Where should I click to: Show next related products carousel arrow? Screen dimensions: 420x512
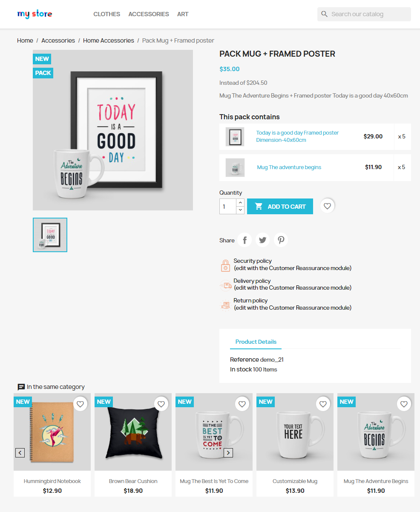228,453
